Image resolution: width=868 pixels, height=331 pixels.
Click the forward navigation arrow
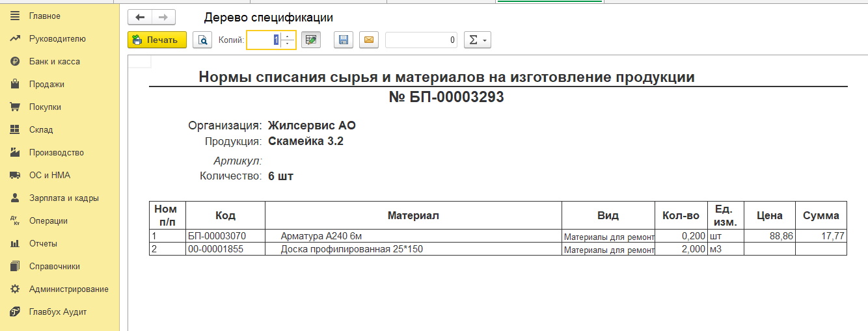click(x=163, y=18)
